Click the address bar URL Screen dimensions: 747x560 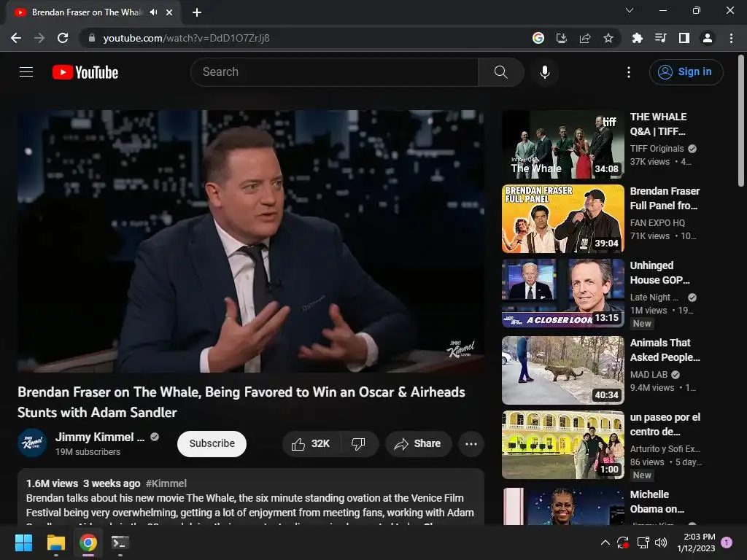(186, 38)
